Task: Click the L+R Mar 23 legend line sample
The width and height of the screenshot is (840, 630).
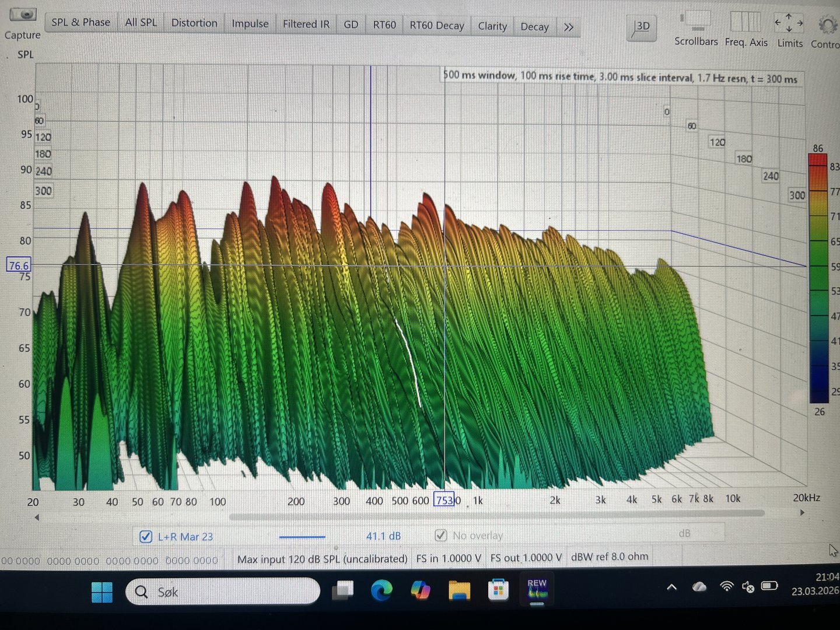Action: click(302, 537)
